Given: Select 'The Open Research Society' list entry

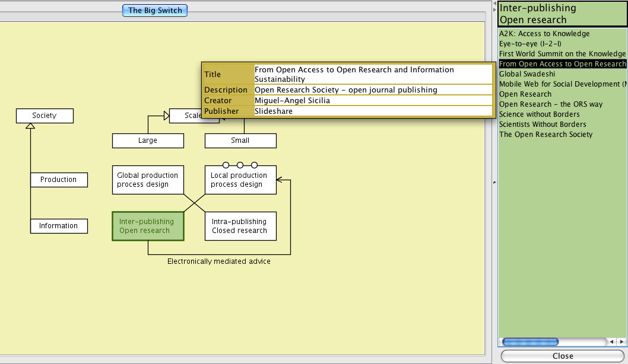Looking at the screenshot, I should tap(545, 135).
